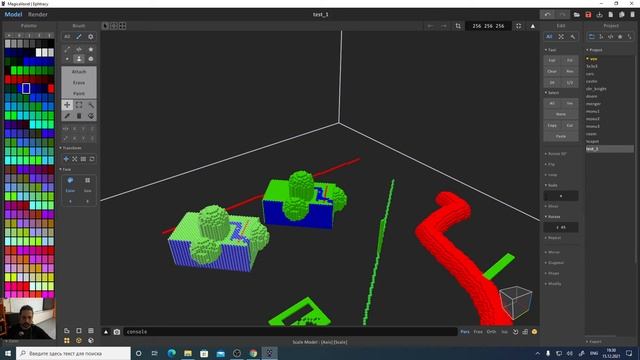
Task: Select the Center brush icon
Action: click(x=79, y=49)
